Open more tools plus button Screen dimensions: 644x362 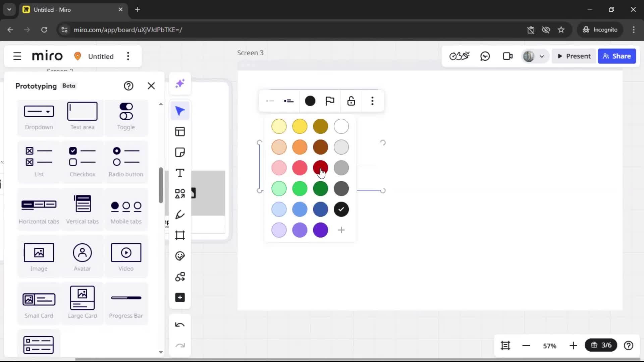[x=180, y=298]
